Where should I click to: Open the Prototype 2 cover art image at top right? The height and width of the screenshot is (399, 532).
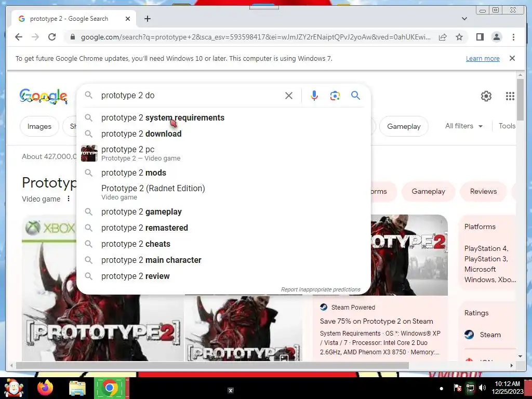pyautogui.click(x=409, y=255)
